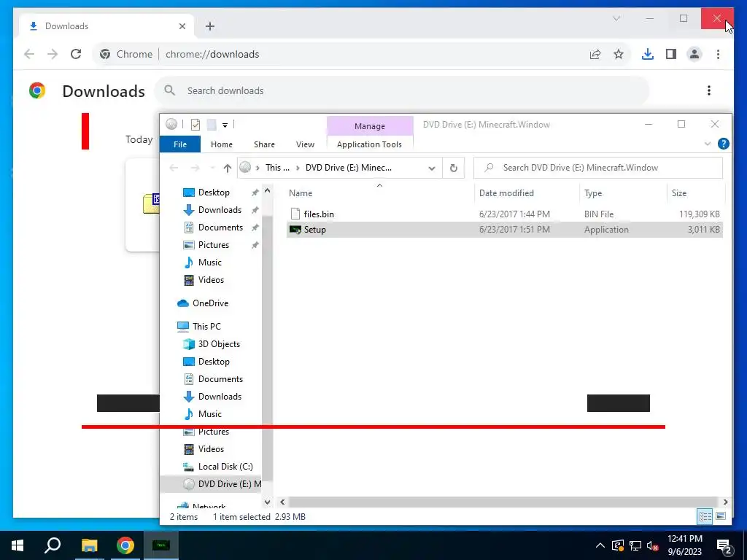Open pinned Downloads in Quick access

[x=220, y=210]
